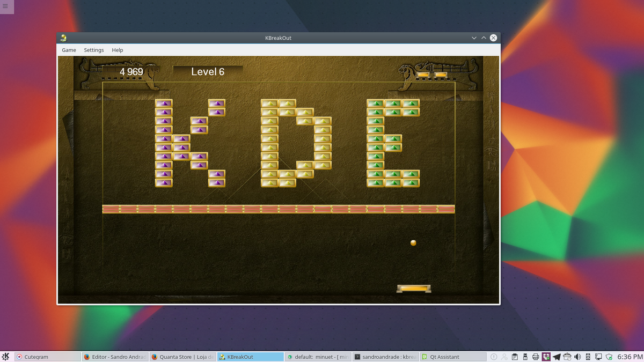This screenshot has height=362, width=644.
Task: Click the network connection tray icon
Action: [x=598, y=357]
